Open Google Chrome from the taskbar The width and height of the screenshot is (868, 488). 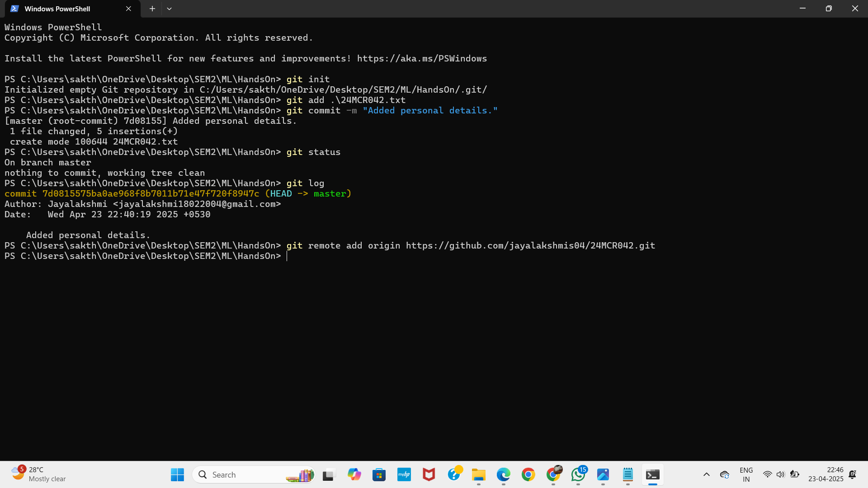[528, 474]
